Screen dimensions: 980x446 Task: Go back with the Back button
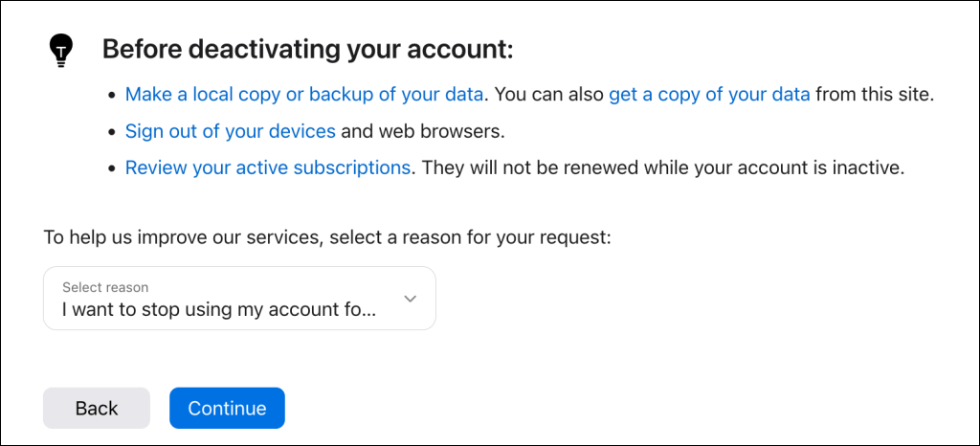point(97,409)
